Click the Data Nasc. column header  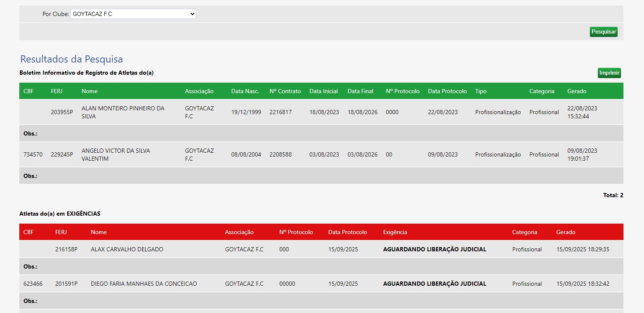pyautogui.click(x=245, y=91)
